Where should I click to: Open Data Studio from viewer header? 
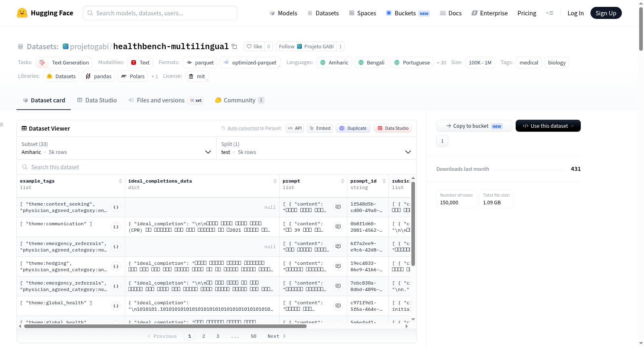pyautogui.click(x=393, y=128)
